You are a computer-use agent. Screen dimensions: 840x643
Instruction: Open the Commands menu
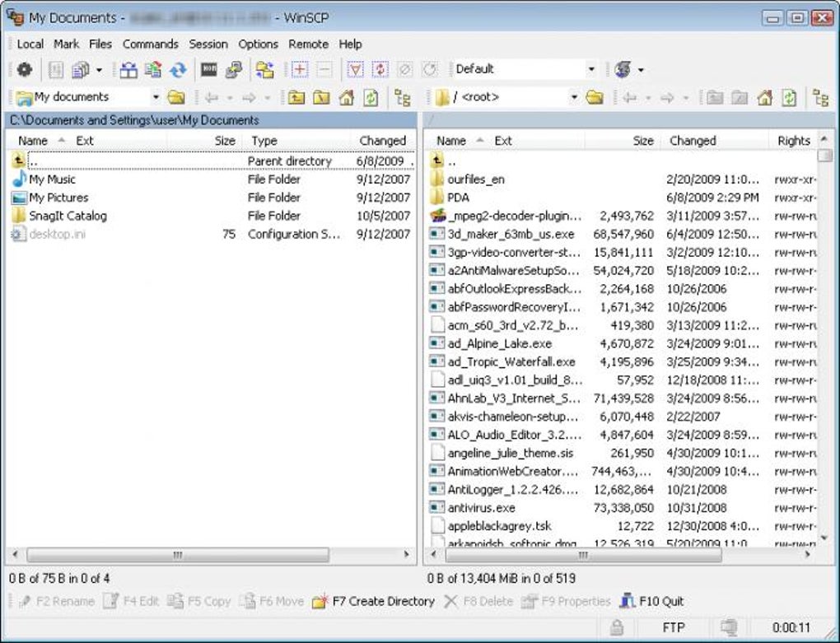(151, 44)
